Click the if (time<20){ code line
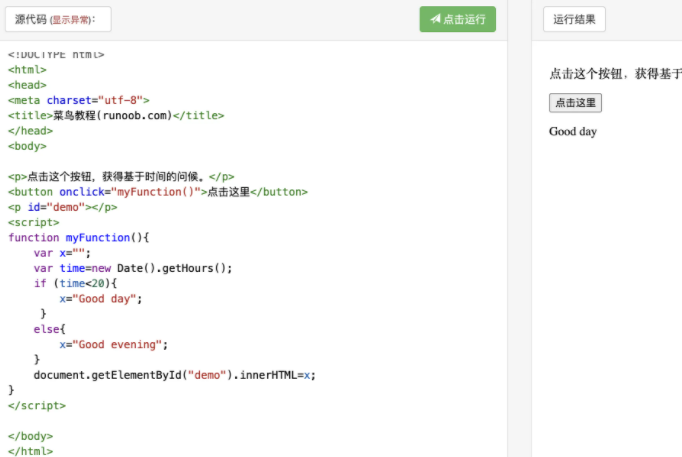Viewport: 682px width, 457px height. coord(75,284)
